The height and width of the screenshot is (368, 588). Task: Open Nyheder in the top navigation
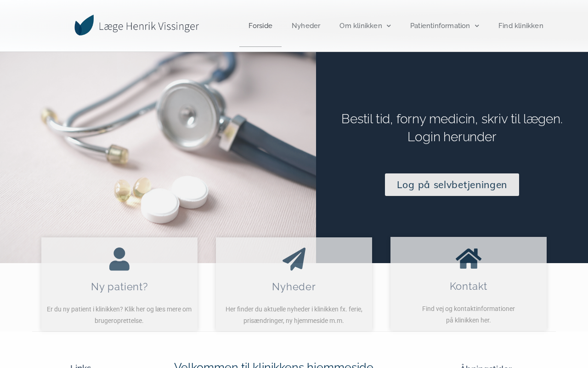coord(306,26)
